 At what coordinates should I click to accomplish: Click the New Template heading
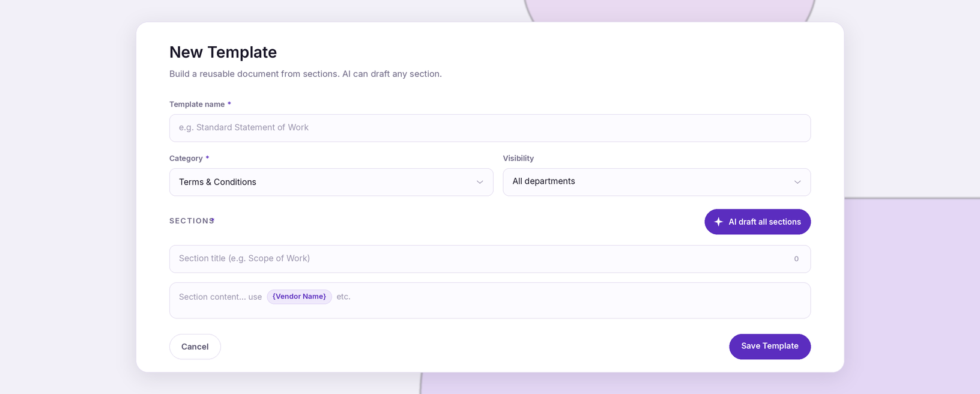(x=223, y=52)
